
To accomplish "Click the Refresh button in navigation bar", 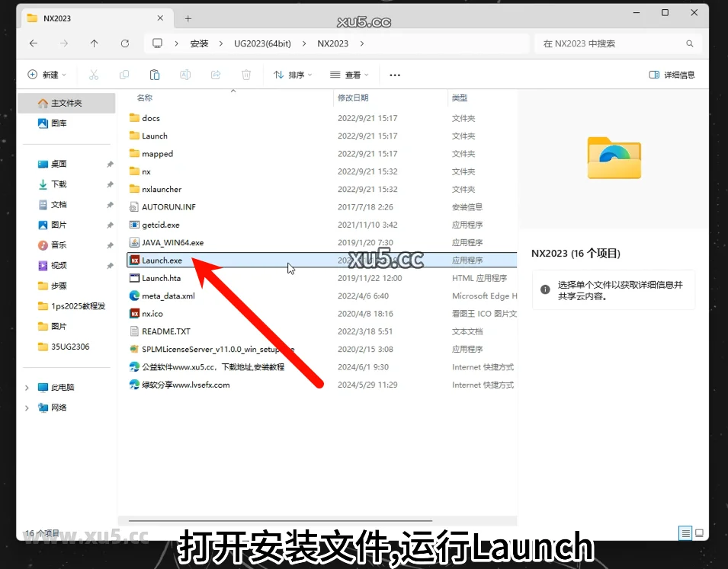I will coord(125,43).
